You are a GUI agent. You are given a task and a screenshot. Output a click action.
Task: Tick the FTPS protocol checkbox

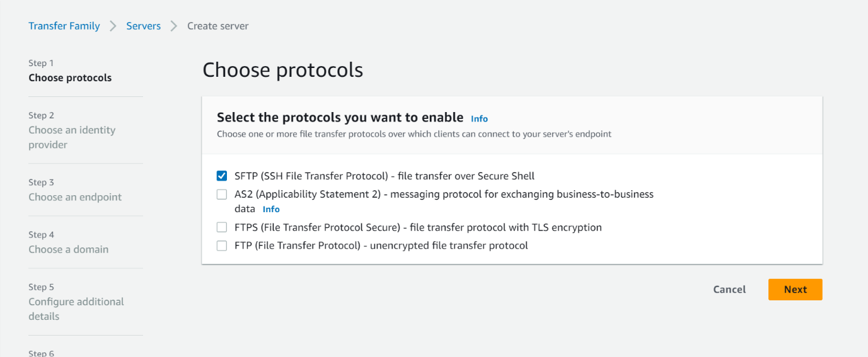click(222, 227)
